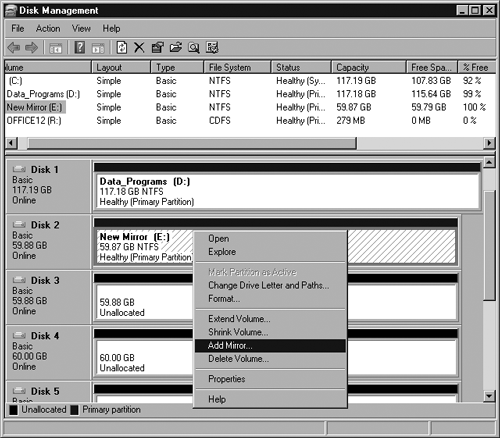Click the Back arrow toolbar icon
Screen dimensions: 500x438
14,48
